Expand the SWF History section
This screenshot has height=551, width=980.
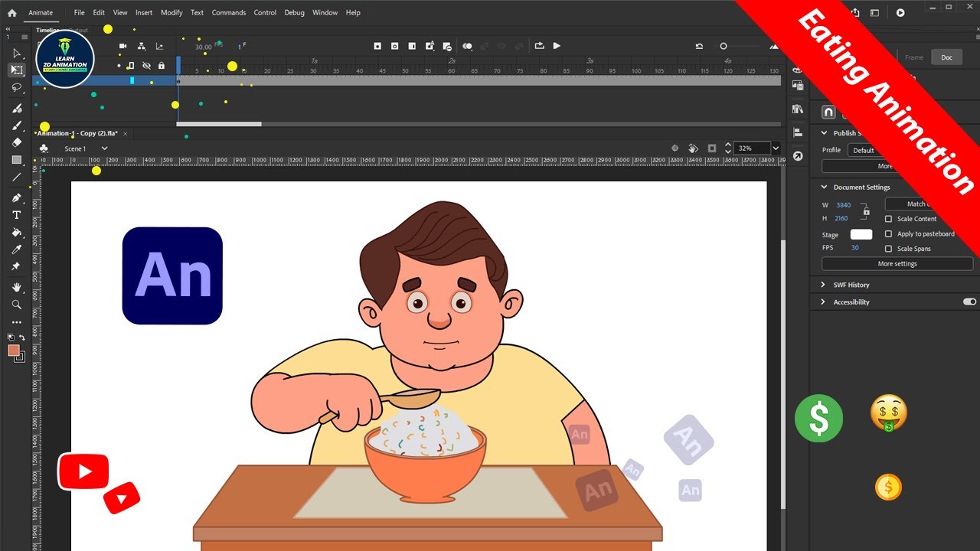click(x=825, y=285)
